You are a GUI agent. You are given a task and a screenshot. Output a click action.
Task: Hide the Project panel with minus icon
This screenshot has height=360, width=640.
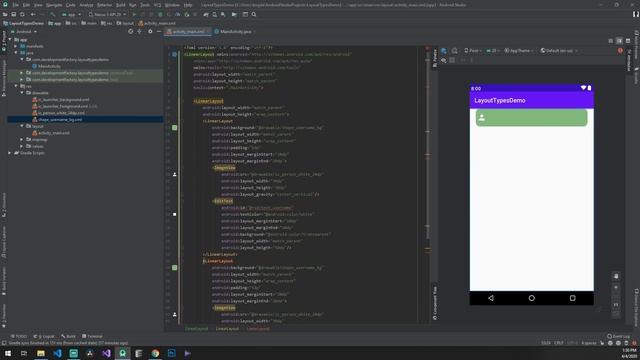[159, 31]
